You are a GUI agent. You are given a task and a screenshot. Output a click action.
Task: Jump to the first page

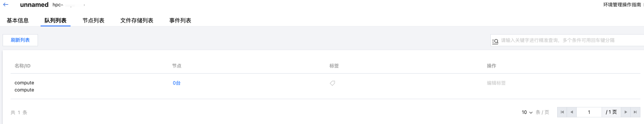pos(562,112)
